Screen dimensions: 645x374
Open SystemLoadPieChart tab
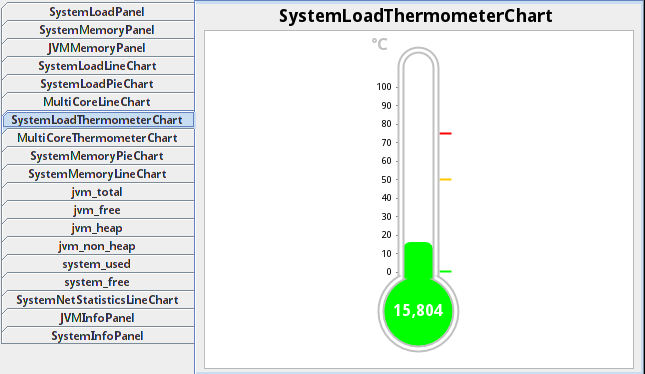click(x=98, y=84)
